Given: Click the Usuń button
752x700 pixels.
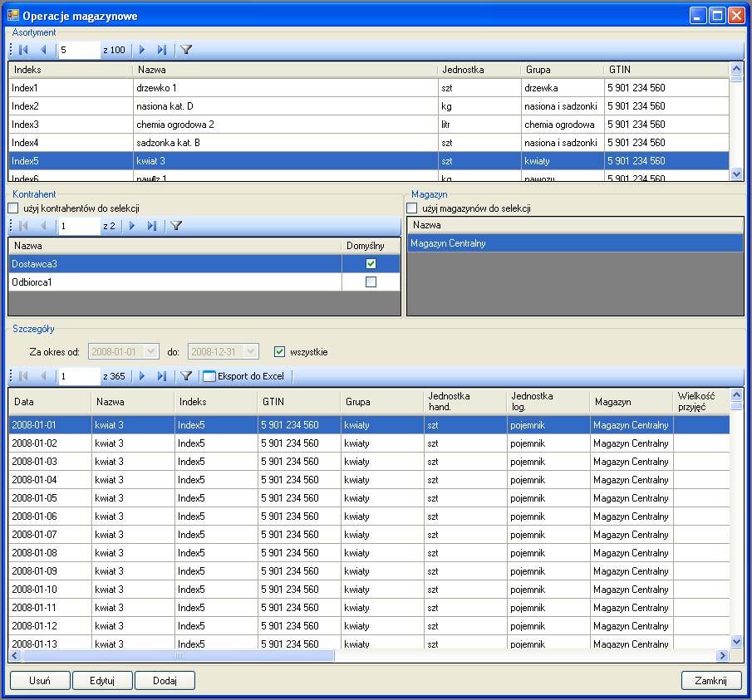Looking at the screenshot, I should tap(40, 680).
